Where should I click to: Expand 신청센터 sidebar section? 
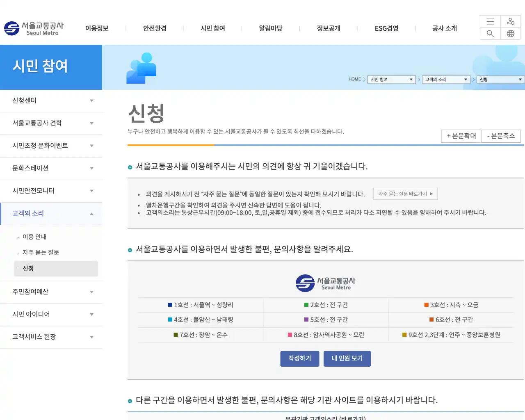(51, 100)
